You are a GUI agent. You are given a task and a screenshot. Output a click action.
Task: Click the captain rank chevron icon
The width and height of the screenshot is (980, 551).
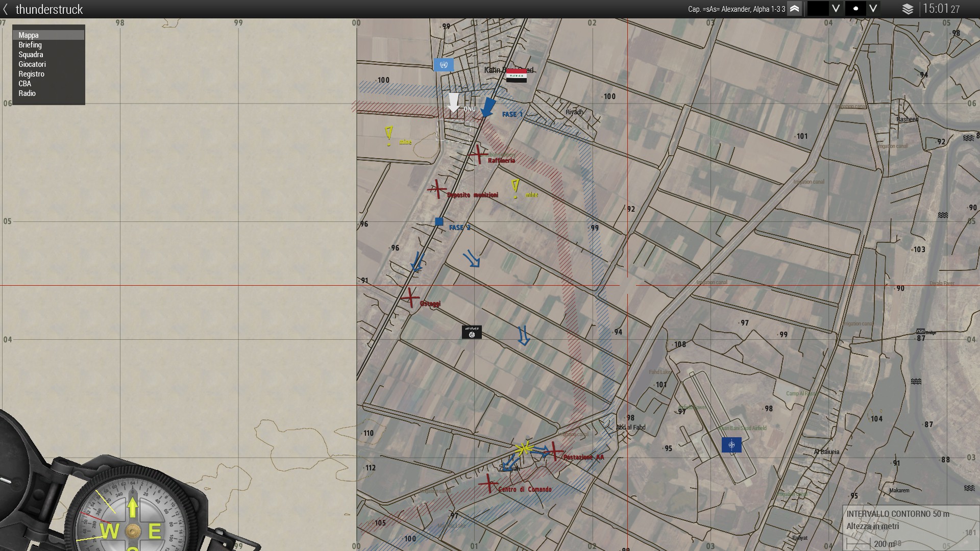[x=794, y=9]
